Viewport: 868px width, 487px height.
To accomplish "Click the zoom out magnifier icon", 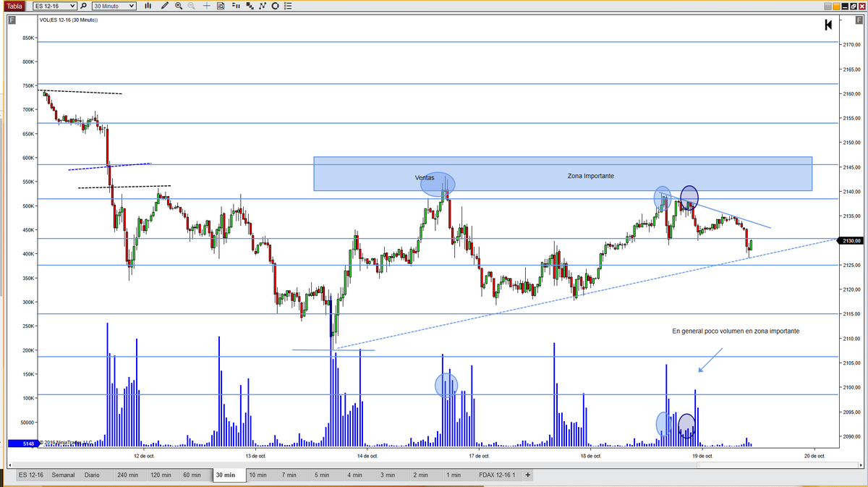I will (x=192, y=6).
